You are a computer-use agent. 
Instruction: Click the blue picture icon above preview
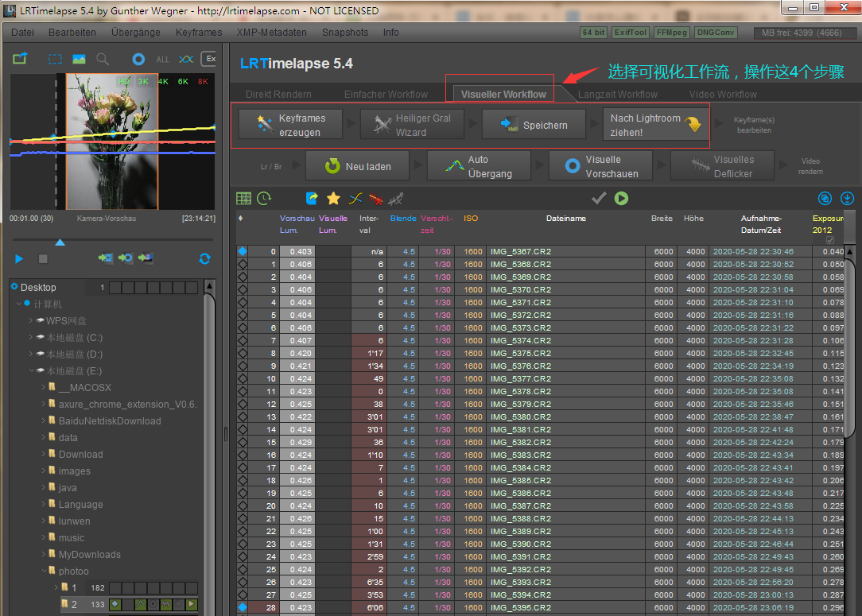point(79,59)
